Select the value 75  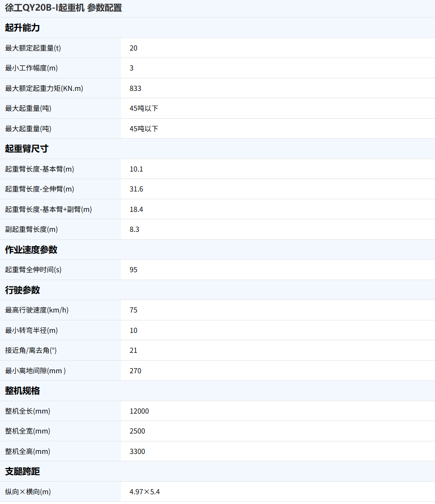click(134, 310)
